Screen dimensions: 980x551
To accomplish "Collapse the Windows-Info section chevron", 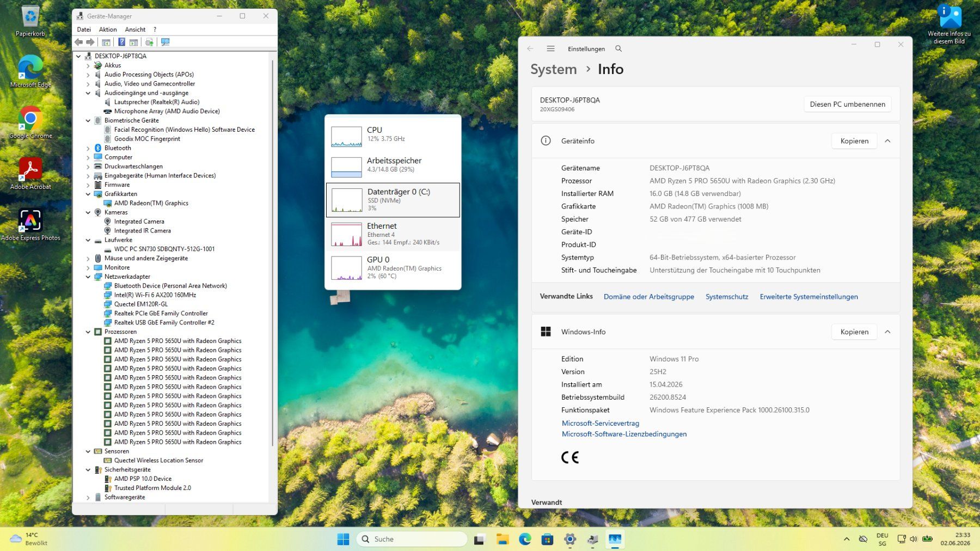I will click(x=887, y=332).
